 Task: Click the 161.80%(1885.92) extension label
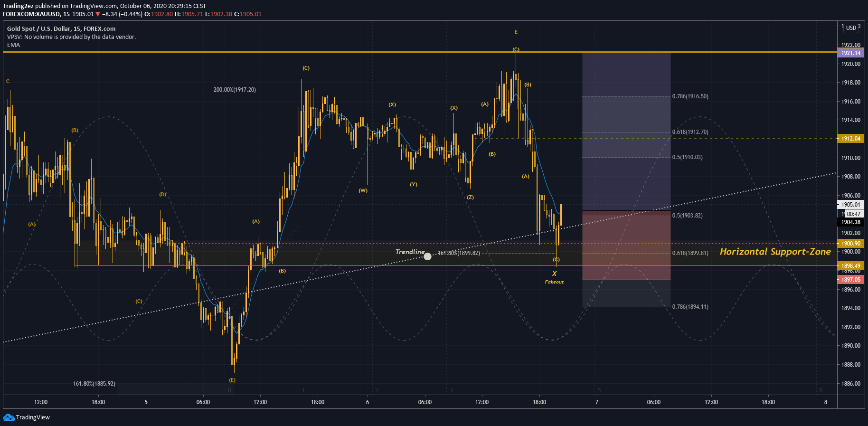[94, 384]
